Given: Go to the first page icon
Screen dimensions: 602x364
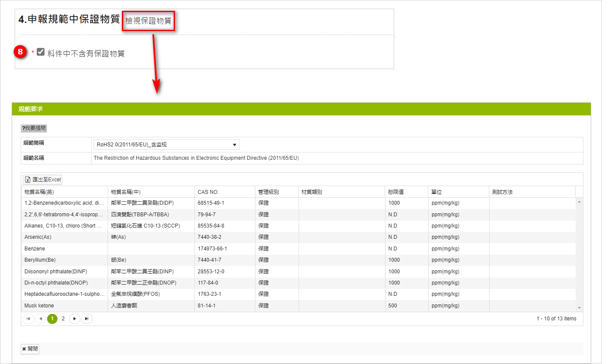Looking at the screenshot, I should click(29, 319).
